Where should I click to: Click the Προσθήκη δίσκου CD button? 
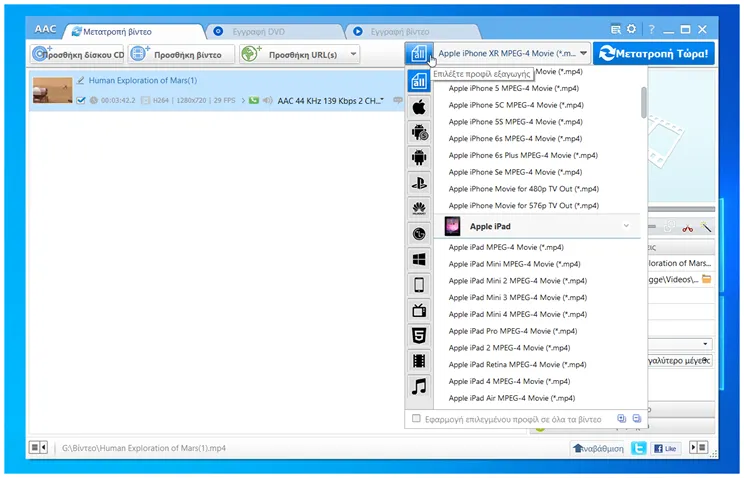pos(77,54)
